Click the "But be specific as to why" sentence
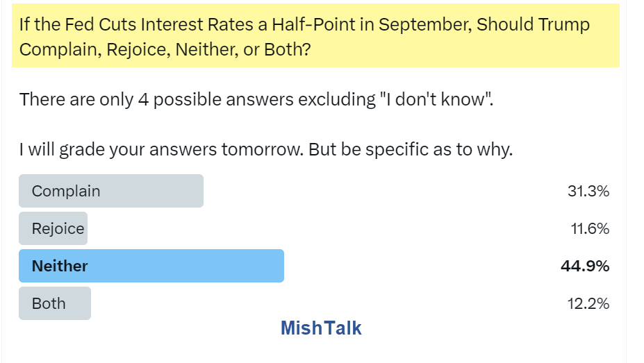This screenshot has height=363, width=644. pyautogui.click(x=411, y=150)
